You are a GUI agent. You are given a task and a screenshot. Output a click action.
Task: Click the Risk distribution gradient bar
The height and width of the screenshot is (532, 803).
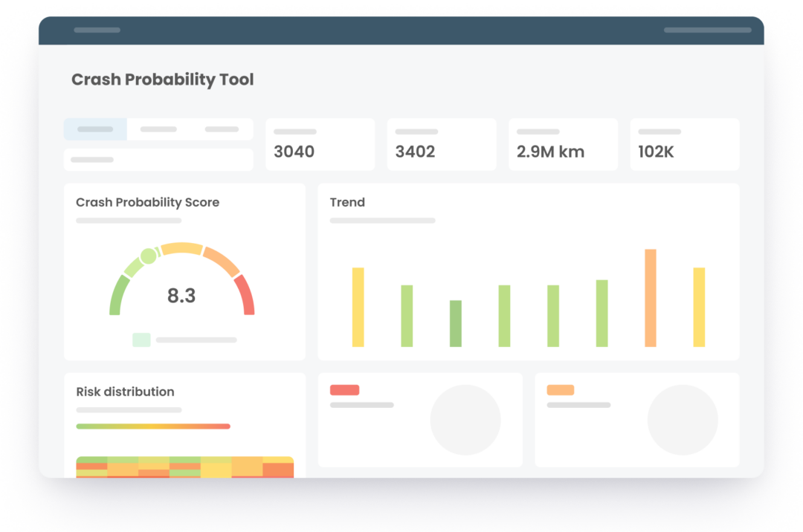153,426
